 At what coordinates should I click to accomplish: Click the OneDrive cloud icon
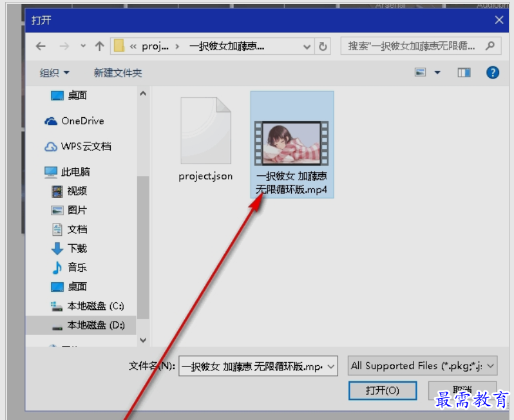[x=51, y=121]
